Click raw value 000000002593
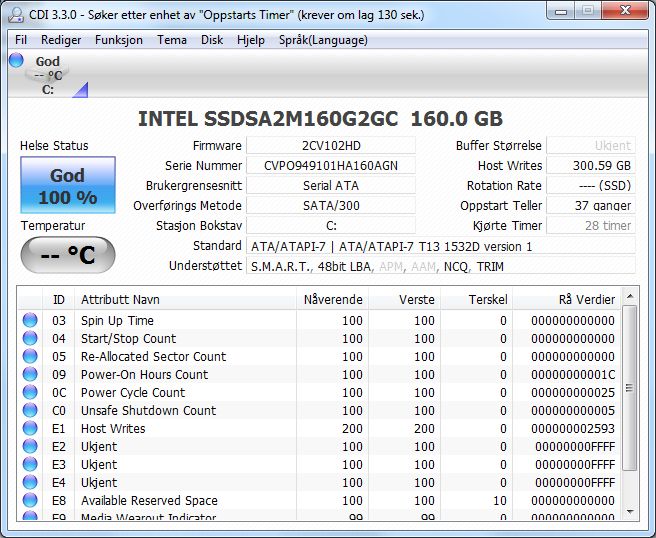Viewport: 656px width, 538px height. 573,428
